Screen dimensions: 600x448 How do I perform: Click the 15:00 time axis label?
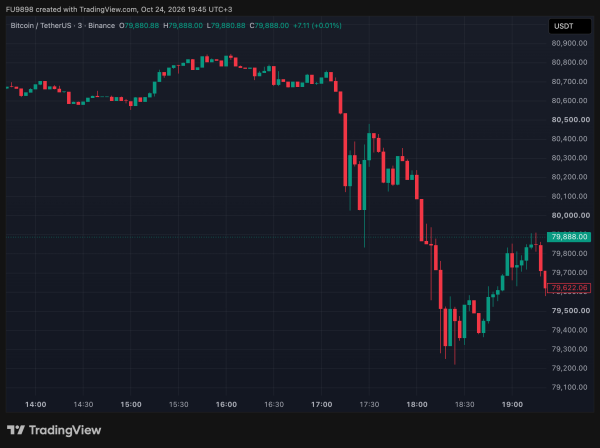(x=131, y=404)
